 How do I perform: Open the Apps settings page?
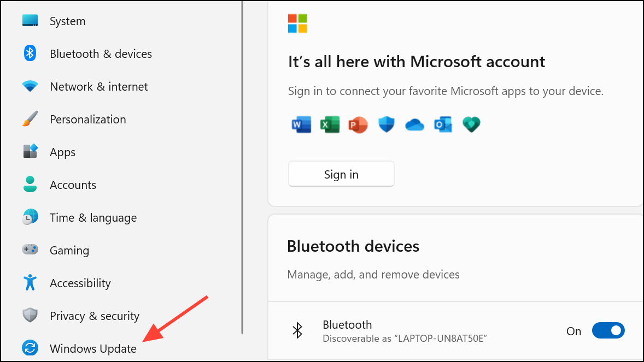coord(62,152)
